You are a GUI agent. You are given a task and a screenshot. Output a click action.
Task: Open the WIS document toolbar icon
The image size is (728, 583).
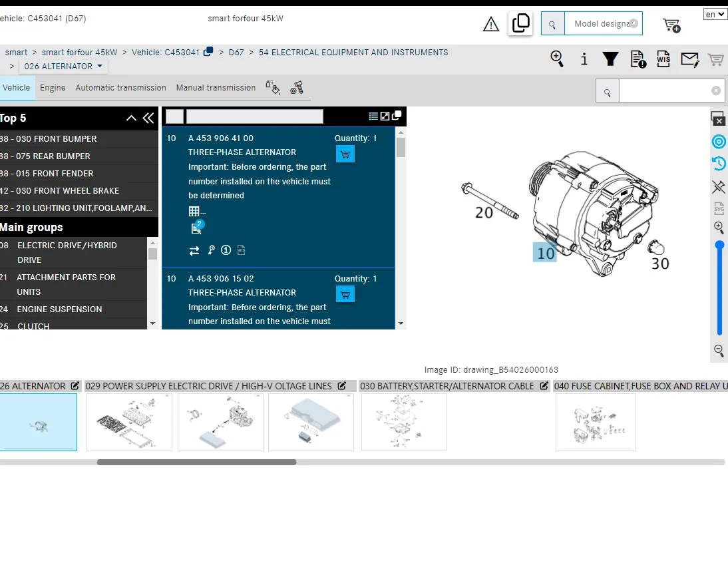[x=663, y=59]
